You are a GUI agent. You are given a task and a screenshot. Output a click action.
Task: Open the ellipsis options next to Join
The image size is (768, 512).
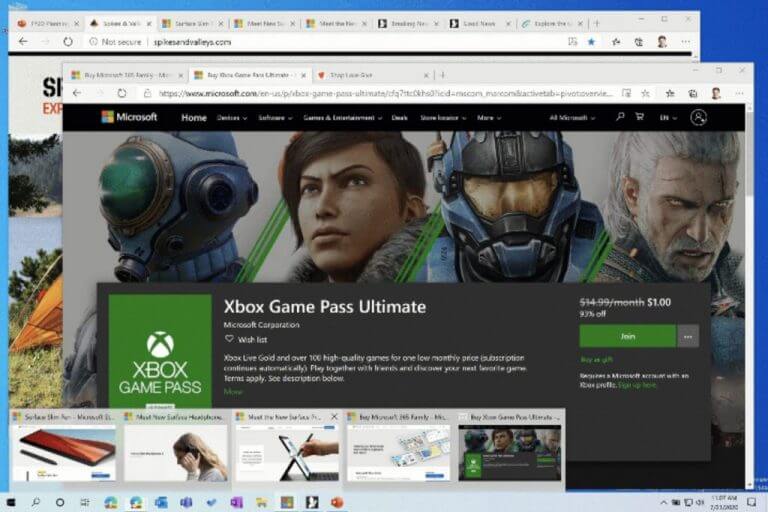click(x=688, y=337)
